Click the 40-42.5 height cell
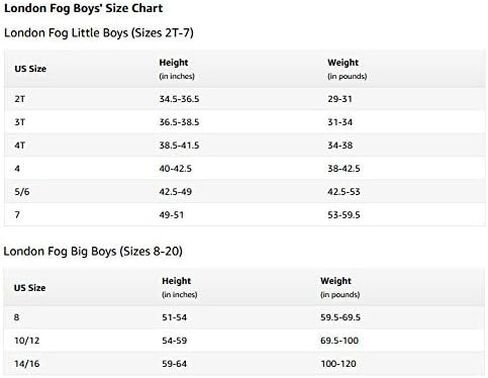 [175, 168]
